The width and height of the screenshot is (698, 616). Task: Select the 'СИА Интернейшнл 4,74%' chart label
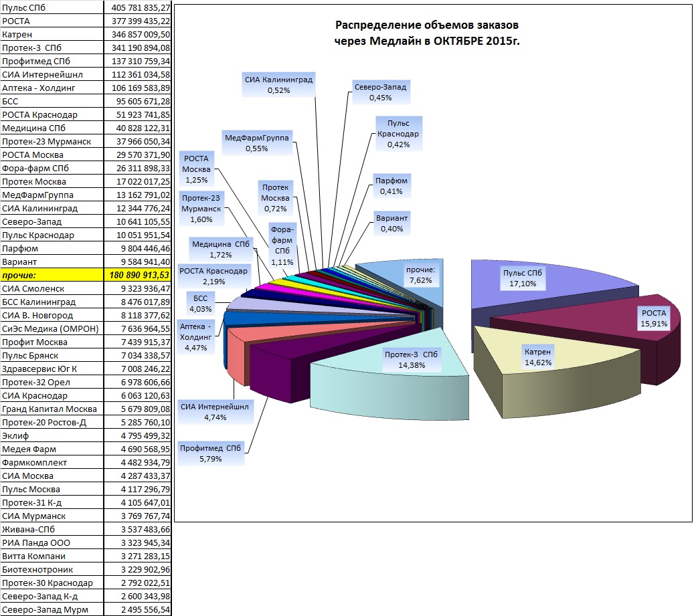(x=215, y=412)
